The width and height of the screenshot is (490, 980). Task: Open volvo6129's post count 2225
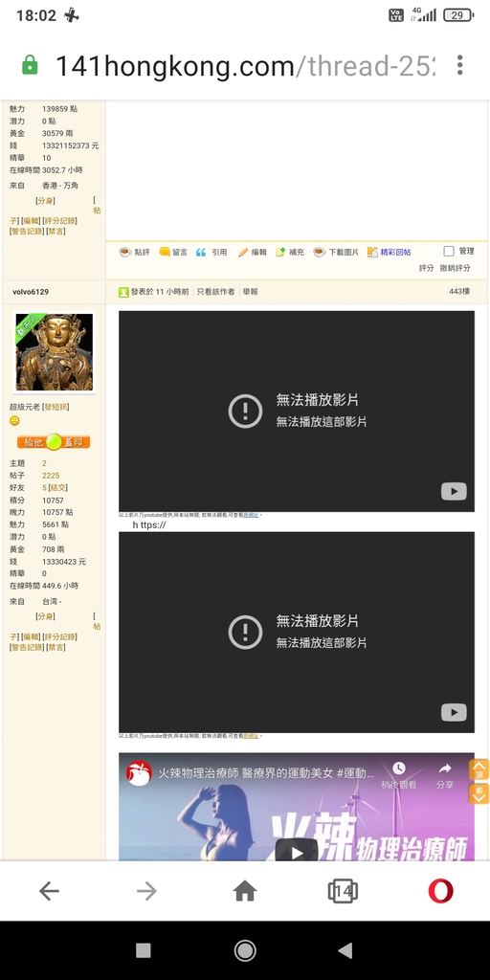[x=51, y=476]
